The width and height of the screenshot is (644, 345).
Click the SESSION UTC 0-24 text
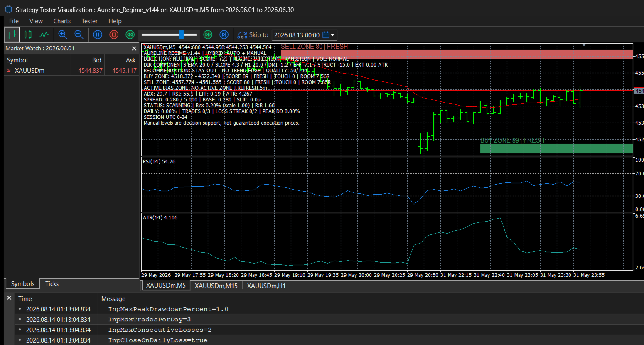pos(165,117)
